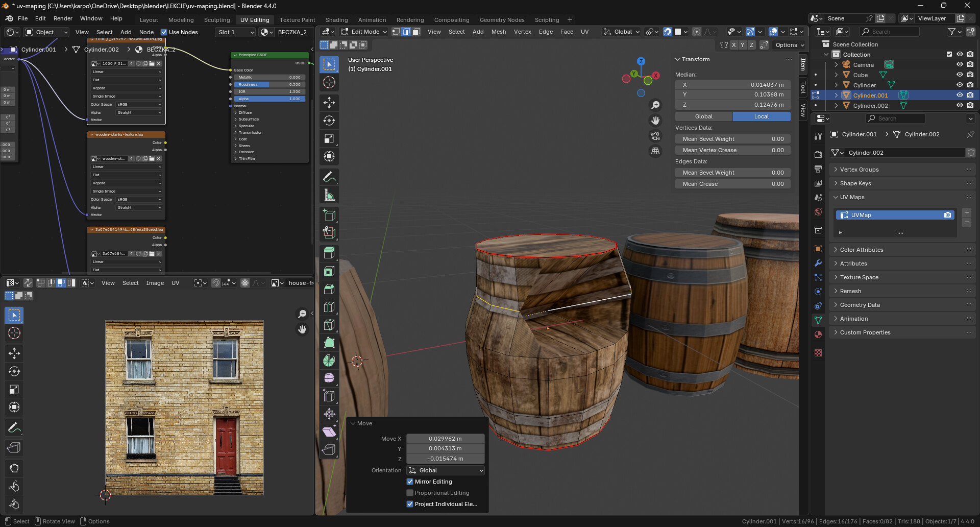Activate the Rotate tool
This screenshot has height=527, width=980.
(329, 121)
